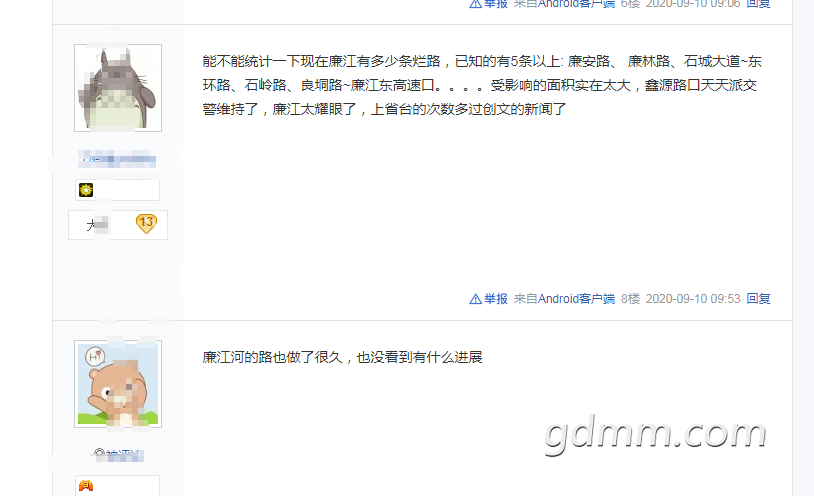814x496 pixels.
Task: Open the Totoro avatar profile picture
Action: click(x=118, y=88)
